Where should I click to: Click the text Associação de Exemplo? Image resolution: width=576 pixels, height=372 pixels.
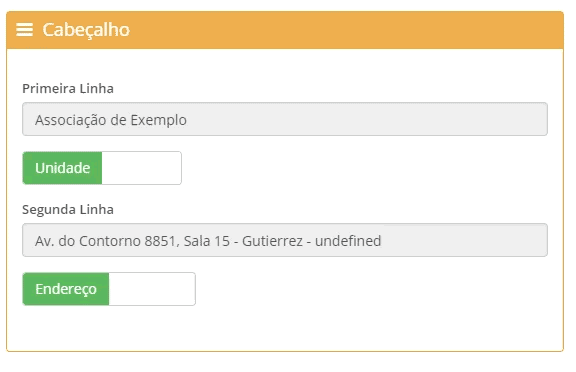(x=111, y=120)
